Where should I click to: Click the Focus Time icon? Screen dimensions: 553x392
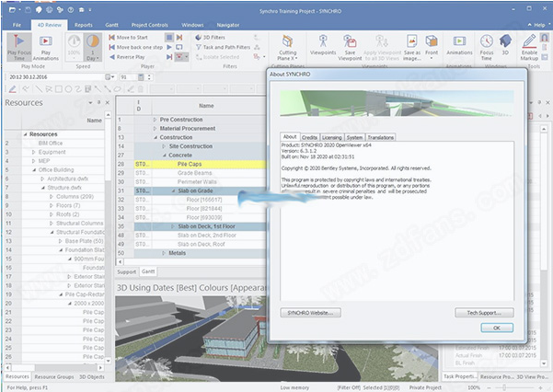coord(488,48)
